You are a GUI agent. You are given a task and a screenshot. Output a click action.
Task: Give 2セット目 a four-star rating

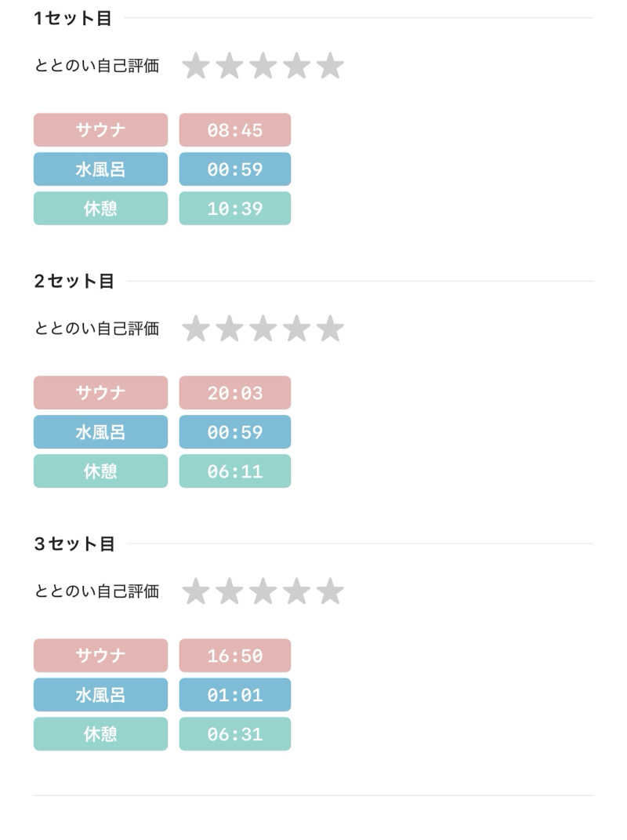point(296,329)
